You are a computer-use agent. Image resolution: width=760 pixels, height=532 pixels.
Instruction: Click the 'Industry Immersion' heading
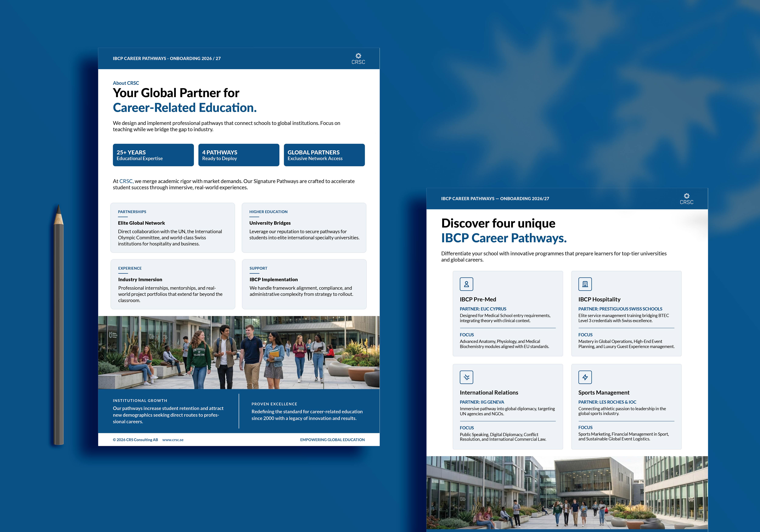[140, 280]
